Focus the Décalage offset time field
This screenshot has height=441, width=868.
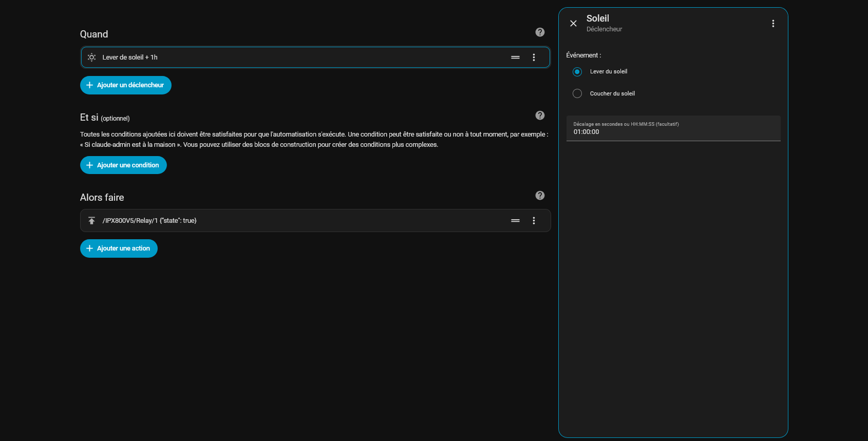click(673, 132)
